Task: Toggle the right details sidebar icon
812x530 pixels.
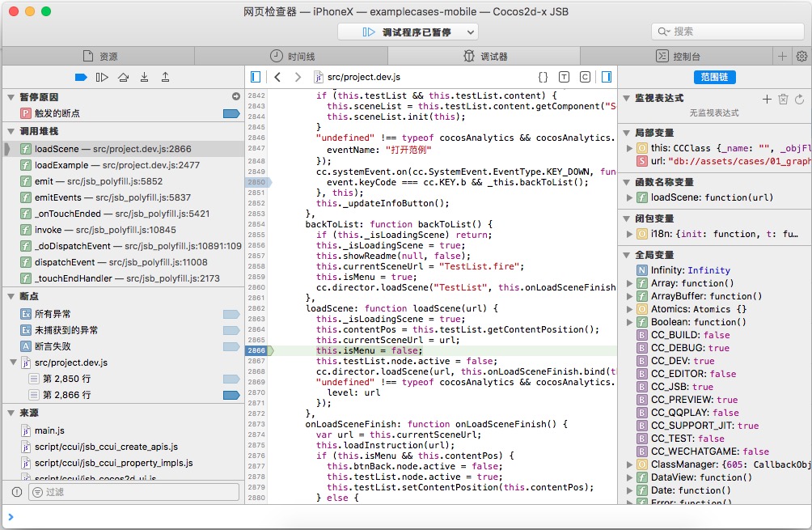Action: pos(607,77)
